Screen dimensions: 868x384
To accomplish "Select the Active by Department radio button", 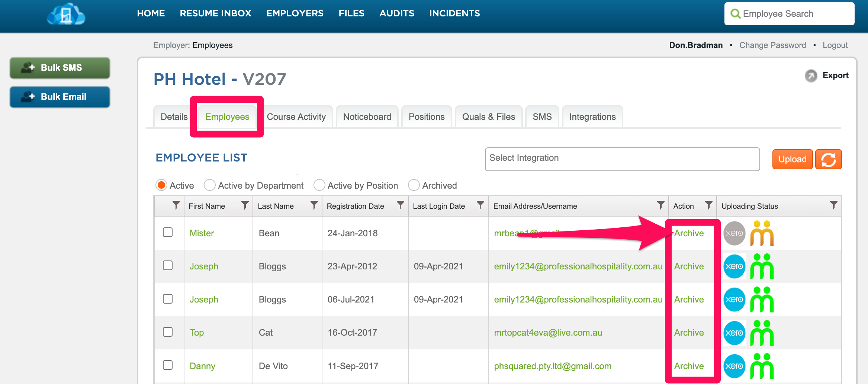I will click(x=210, y=185).
